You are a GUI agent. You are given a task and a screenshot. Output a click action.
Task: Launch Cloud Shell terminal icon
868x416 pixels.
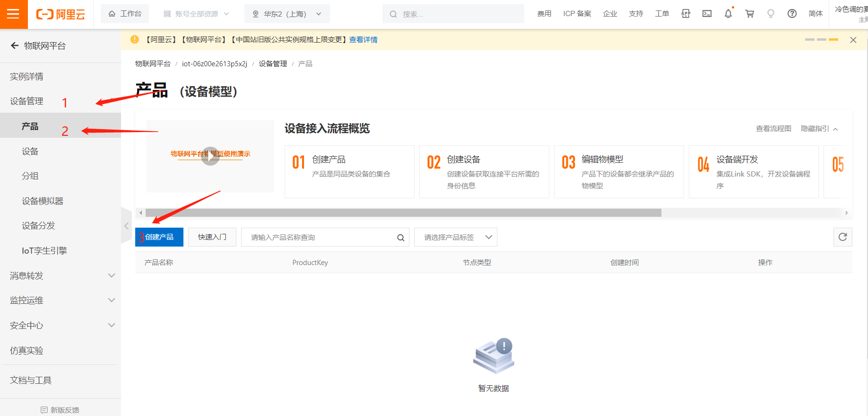point(707,14)
